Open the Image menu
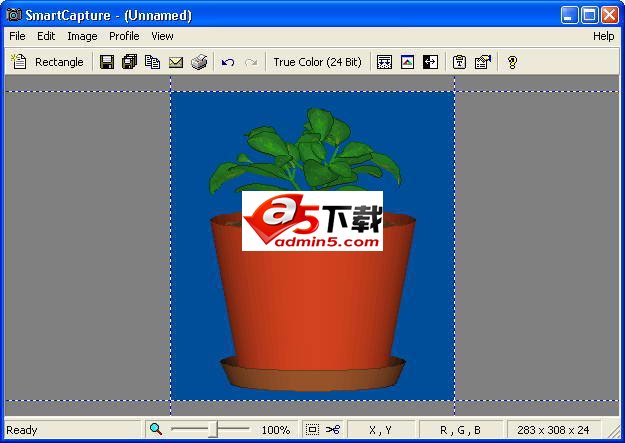625x443 pixels. 82,36
